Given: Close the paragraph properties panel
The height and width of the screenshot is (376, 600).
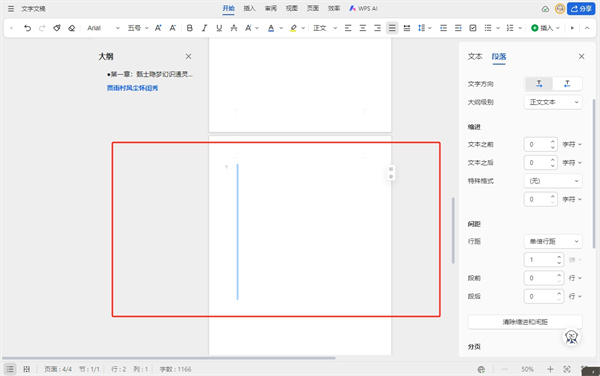Looking at the screenshot, I should coord(581,57).
